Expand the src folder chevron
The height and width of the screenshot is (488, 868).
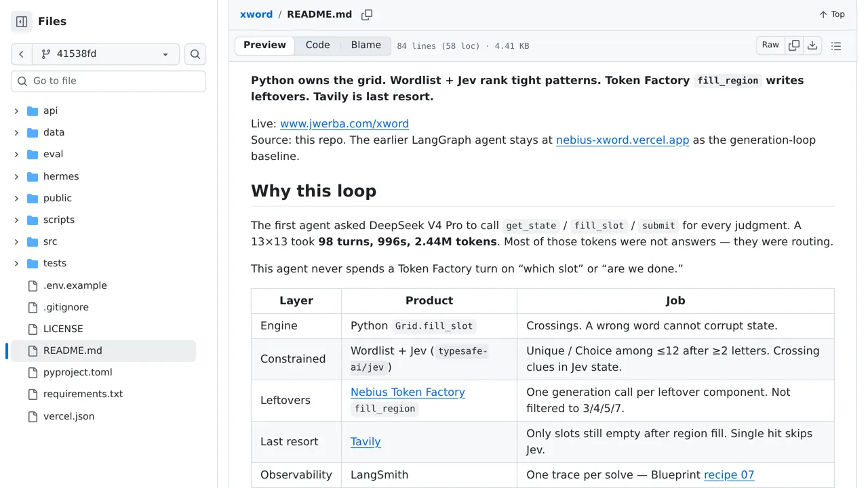[x=16, y=241]
